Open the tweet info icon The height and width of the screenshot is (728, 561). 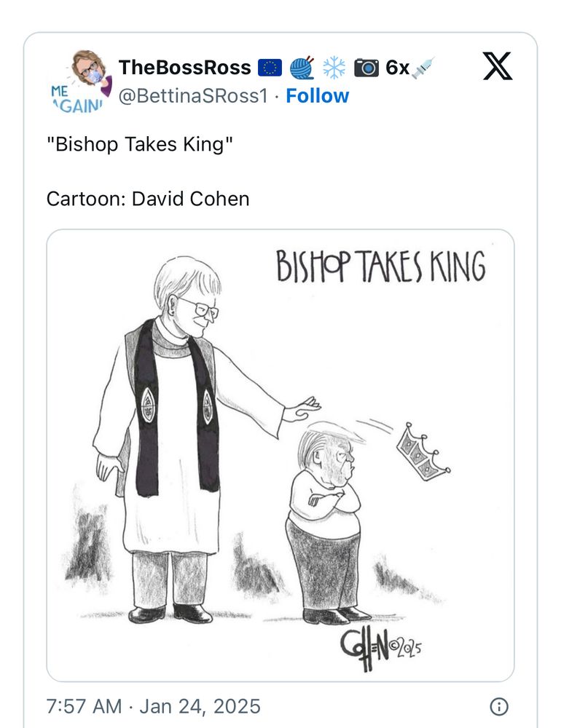click(x=499, y=707)
